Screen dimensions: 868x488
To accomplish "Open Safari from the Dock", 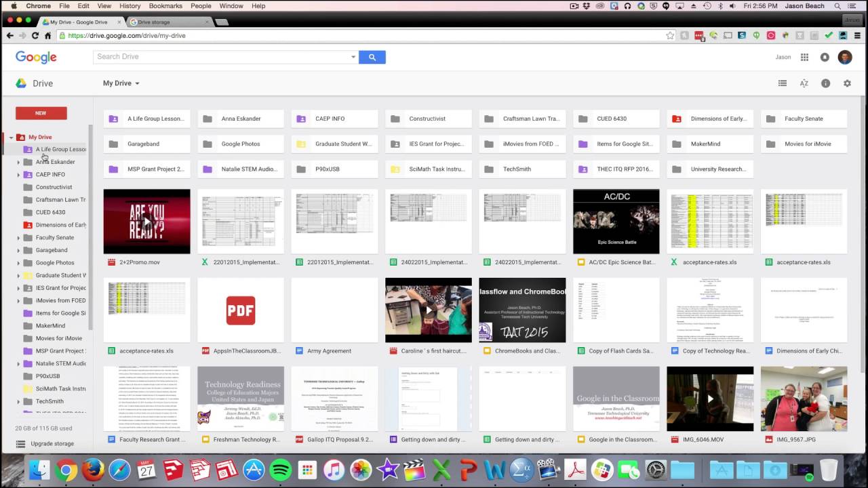I will tap(119, 470).
